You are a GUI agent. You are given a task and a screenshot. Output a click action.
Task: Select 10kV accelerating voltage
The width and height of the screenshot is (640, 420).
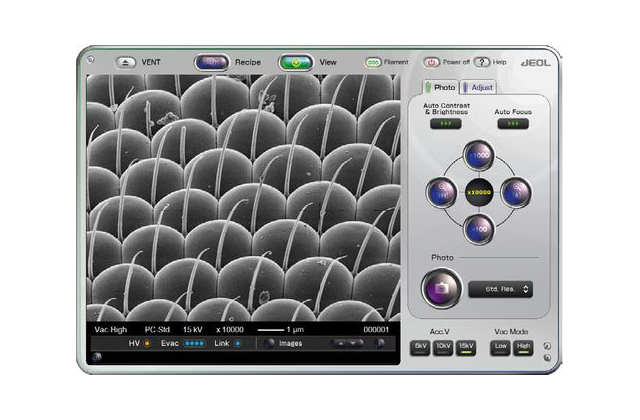(x=443, y=348)
